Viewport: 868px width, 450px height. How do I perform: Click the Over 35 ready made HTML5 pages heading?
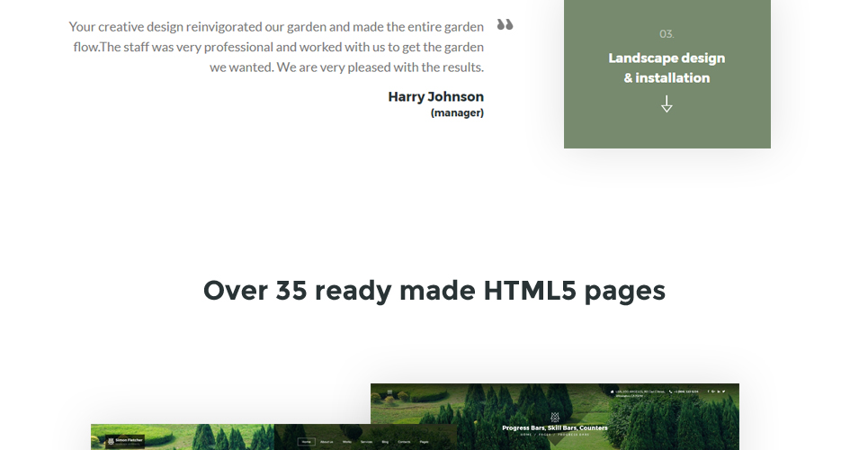click(434, 291)
